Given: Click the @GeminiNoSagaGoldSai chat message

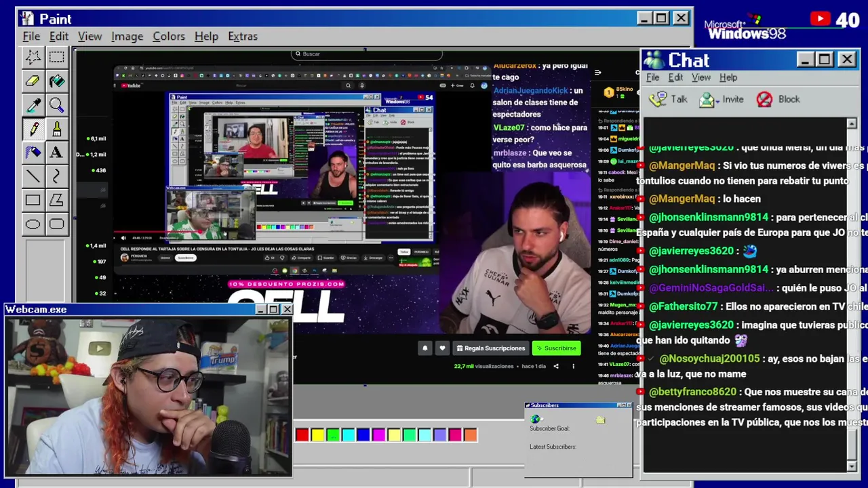Looking at the screenshot, I should pyautogui.click(x=752, y=288).
